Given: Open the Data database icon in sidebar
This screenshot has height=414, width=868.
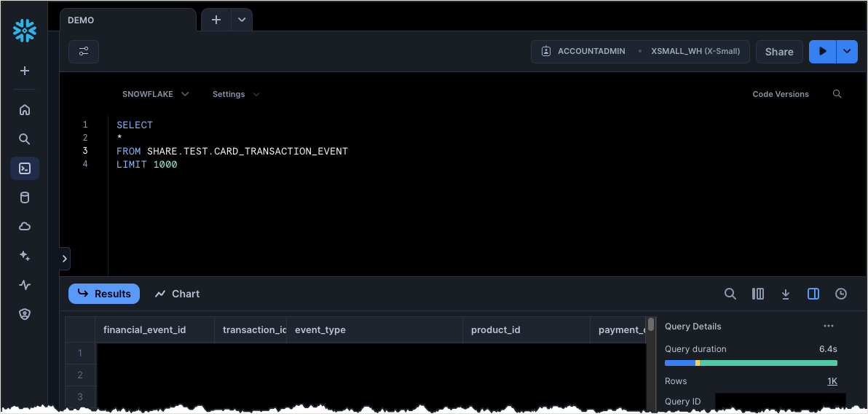Looking at the screenshot, I should 25,198.
